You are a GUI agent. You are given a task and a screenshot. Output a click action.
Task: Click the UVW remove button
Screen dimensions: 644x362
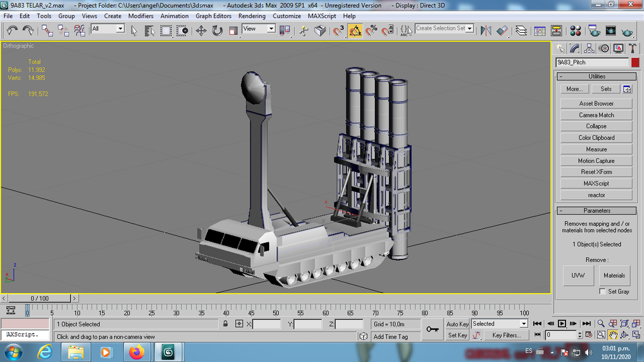pyautogui.click(x=578, y=275)
